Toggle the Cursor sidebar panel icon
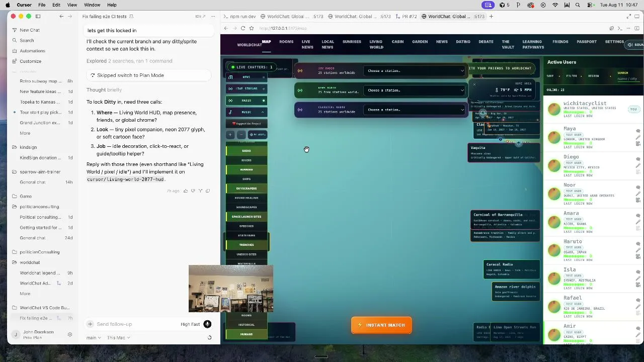Screen dimensions: 644x362 pos(38,16)
